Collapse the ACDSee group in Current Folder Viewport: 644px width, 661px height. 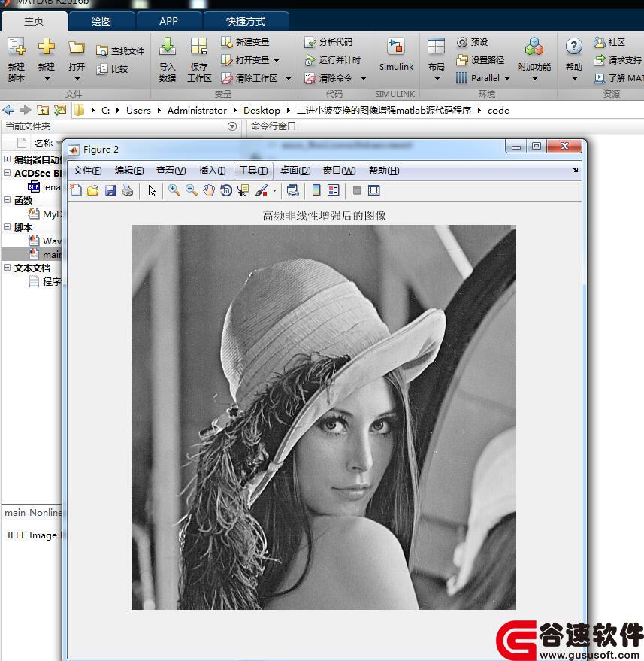(8, 173)
